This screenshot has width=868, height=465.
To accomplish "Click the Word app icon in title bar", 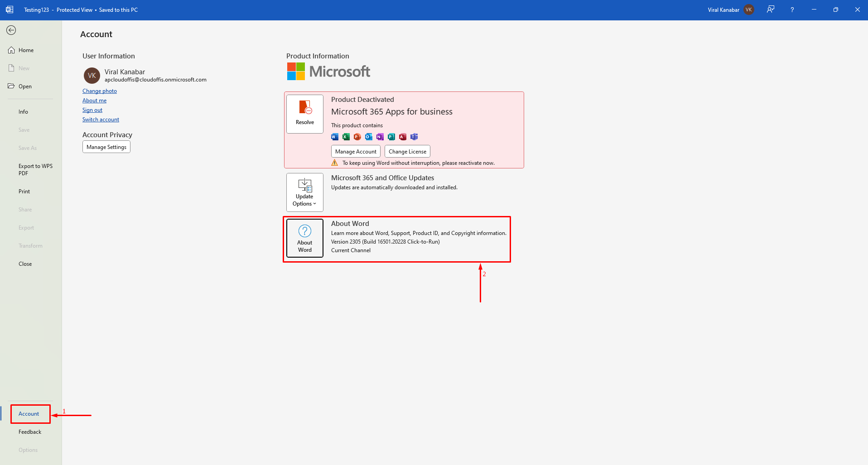I will click(10, 10).
